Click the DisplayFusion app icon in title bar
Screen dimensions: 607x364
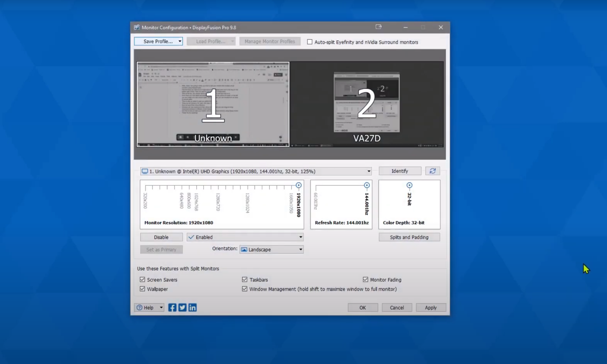[137, 28]
